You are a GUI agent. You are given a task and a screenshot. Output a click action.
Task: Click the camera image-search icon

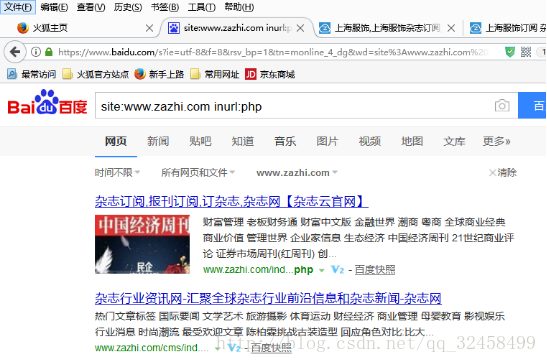(502, 106)
